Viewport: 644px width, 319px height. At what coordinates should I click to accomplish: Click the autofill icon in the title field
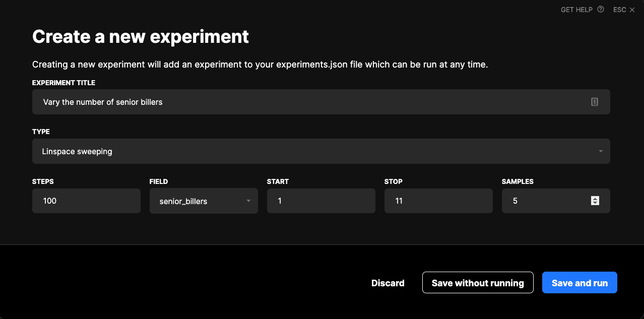595,102
